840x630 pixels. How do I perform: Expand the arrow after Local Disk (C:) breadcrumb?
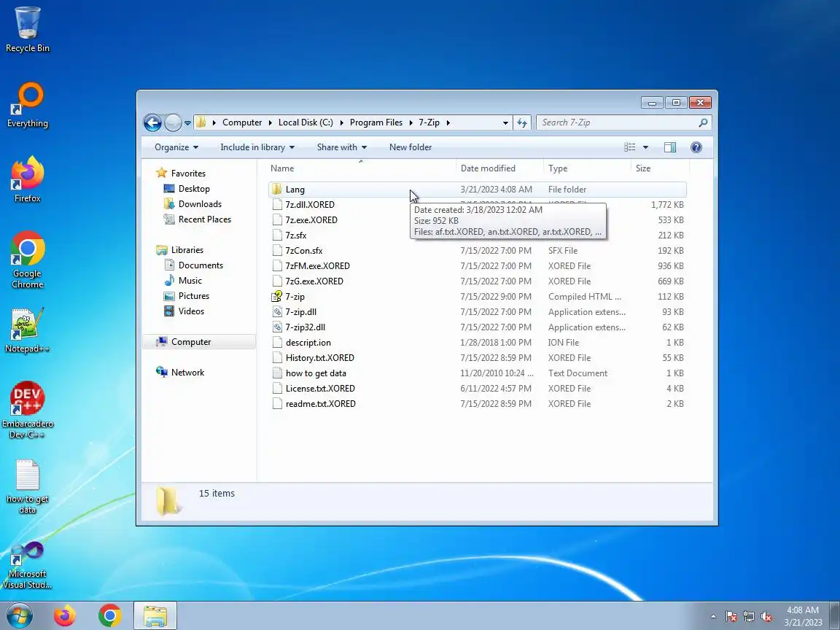pos(341,122)
